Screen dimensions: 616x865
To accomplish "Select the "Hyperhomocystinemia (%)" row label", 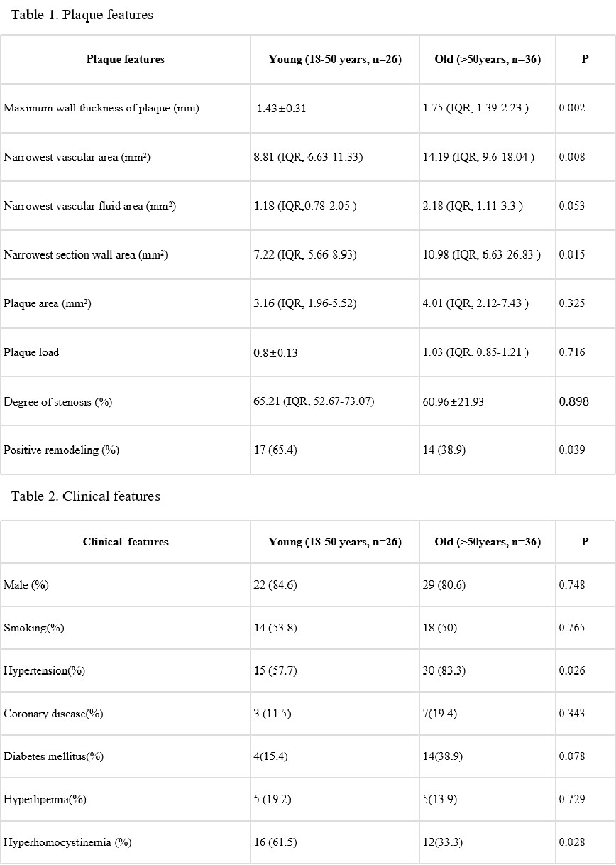I will point(67,842).
